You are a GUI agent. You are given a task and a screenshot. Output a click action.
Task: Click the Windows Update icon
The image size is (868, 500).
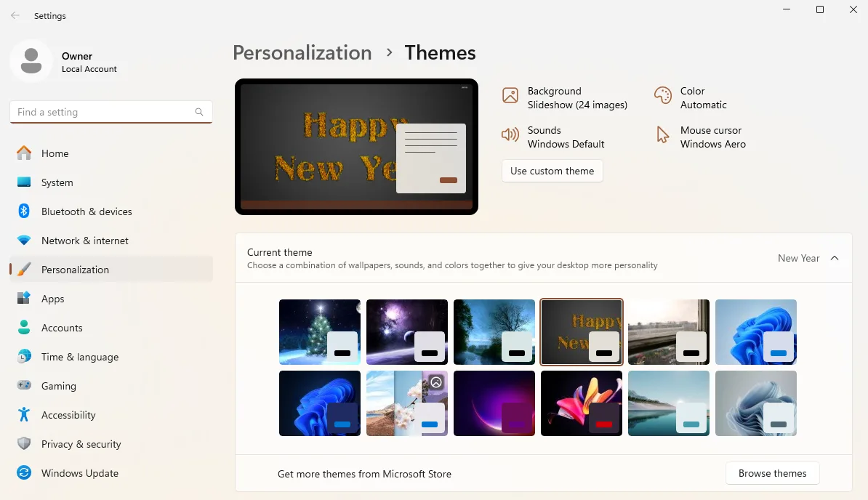[24, 473]
